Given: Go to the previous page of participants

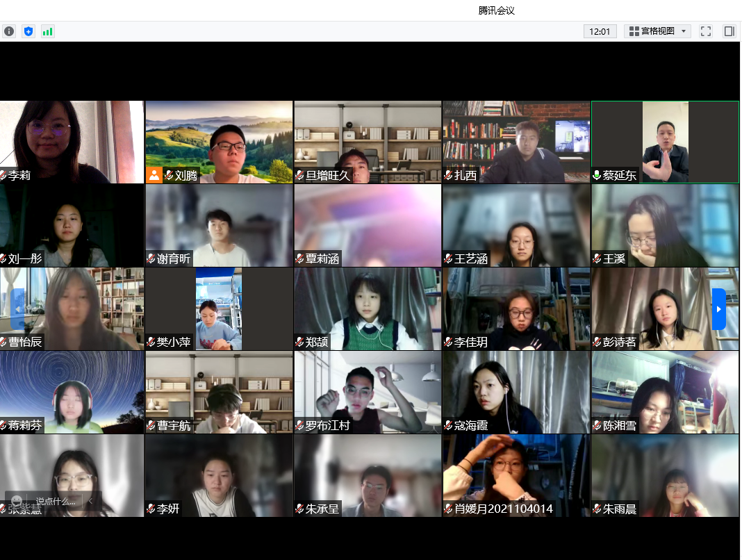Looking at the screenshot, I should (17, 308).
